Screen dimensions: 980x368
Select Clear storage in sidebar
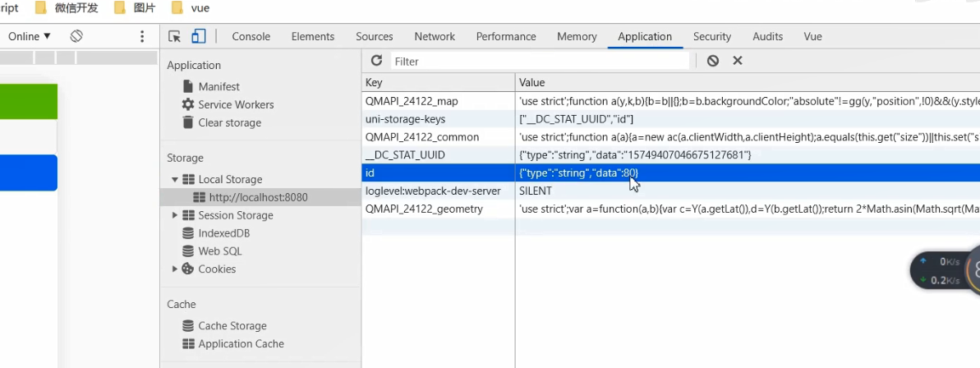[x=229, y=122]
